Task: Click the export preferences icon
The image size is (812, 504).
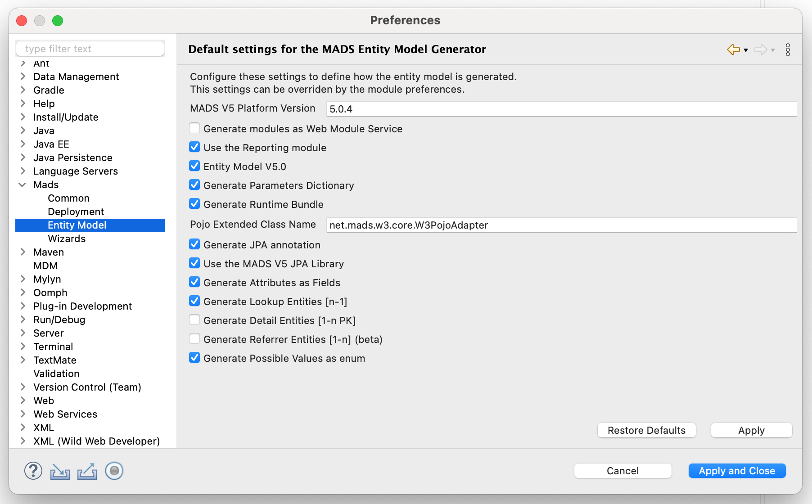Action: point(87,471)
